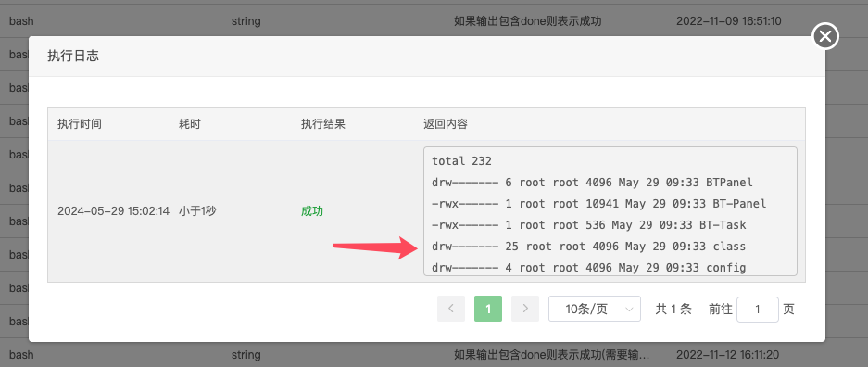Go to previous page arrow
This screenshot has width=868, height=367.
tap(451, 309)
